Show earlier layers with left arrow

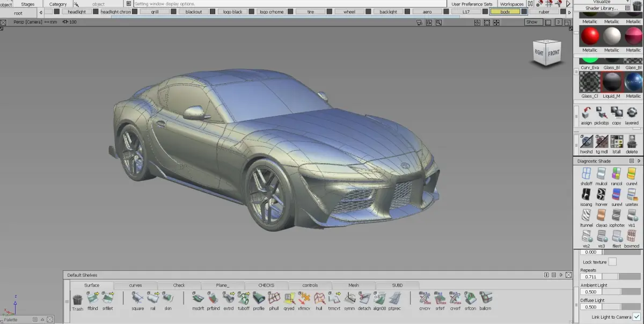41,12
